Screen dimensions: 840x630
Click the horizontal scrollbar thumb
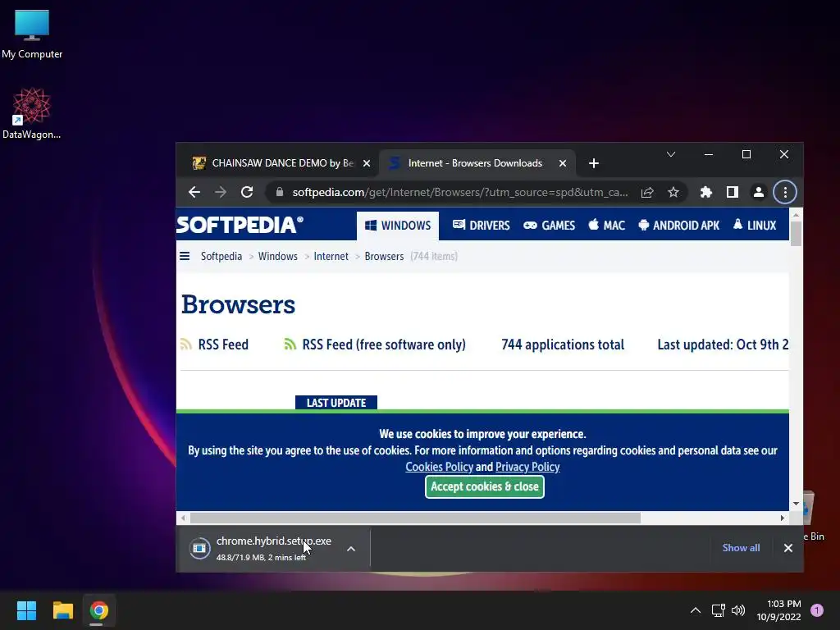point(415,518)
